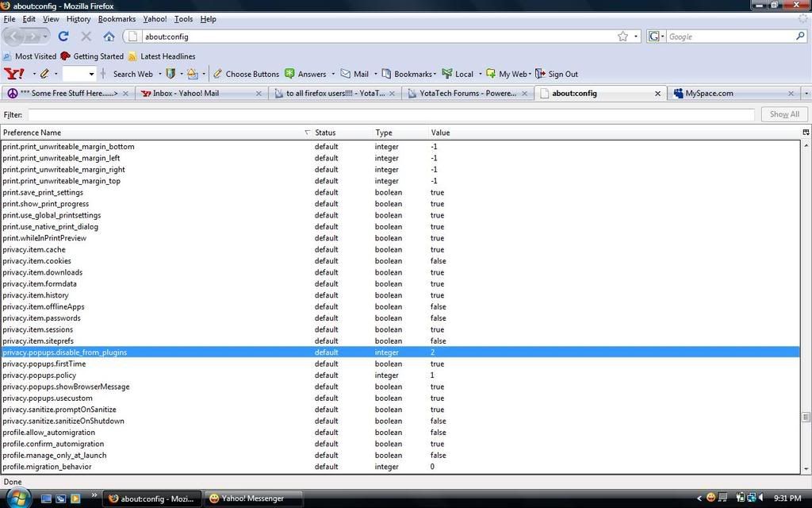Click the Yahoo! toolbar logo

(x=13, y=74)
